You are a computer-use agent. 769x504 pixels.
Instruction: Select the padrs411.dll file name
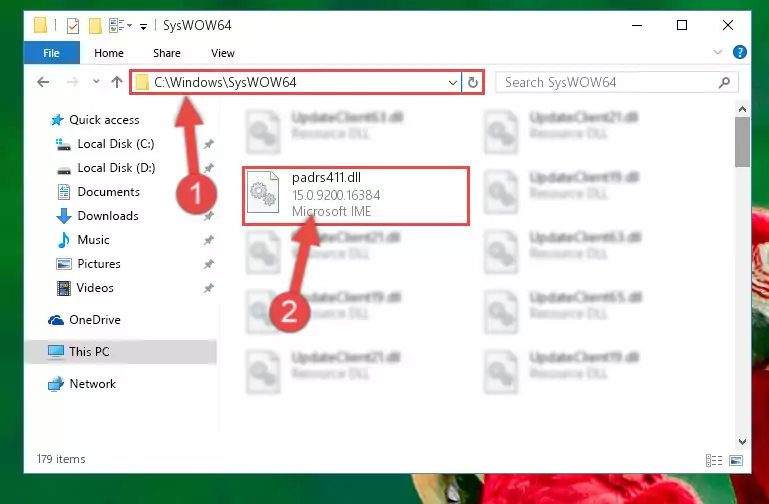(x=326, y=177)
